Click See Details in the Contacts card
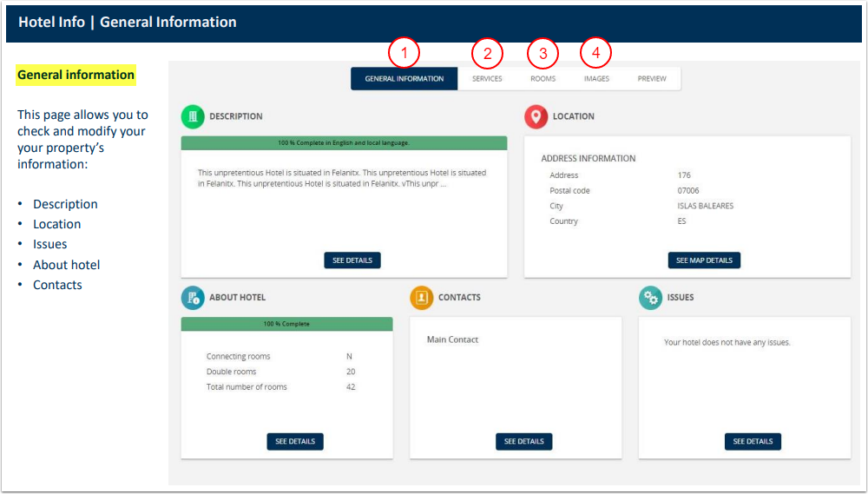This screenshot has width=868, height=494. [x=524, y=442]
